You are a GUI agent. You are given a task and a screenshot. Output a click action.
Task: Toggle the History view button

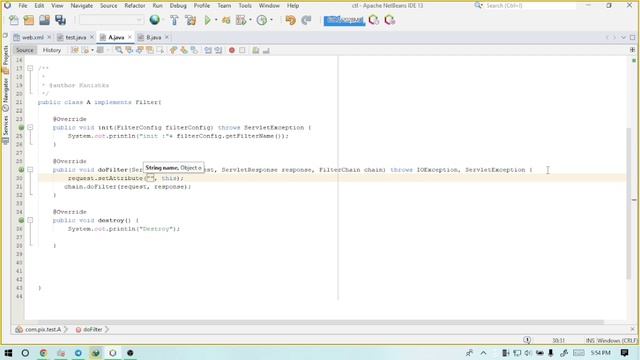click(52, 50)
